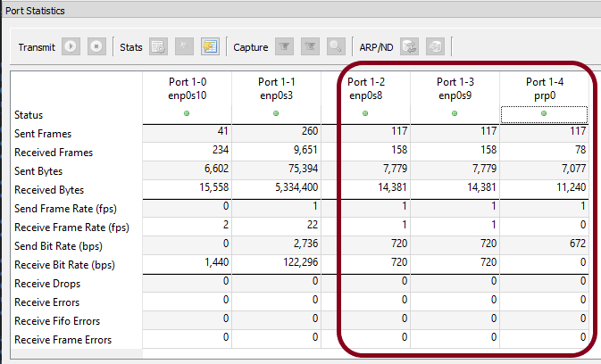Resolve ARP/ND neighbors icon

(x=409, y=46)
